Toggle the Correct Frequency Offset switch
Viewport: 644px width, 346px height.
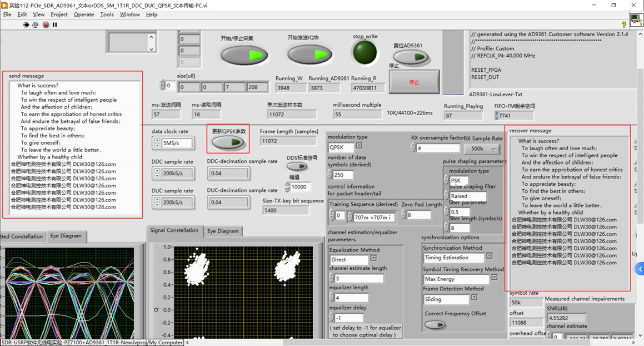[435, 325]
